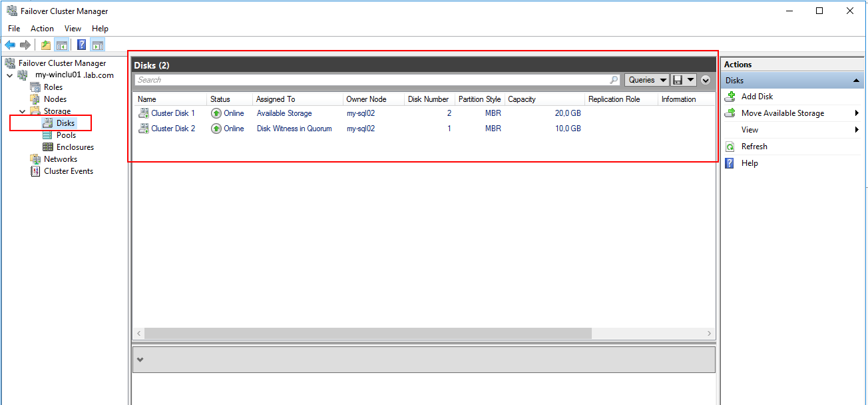Open Move Available Storage submenu
Image resolution: width=868 pixels, height=405 pixels.
791,113
